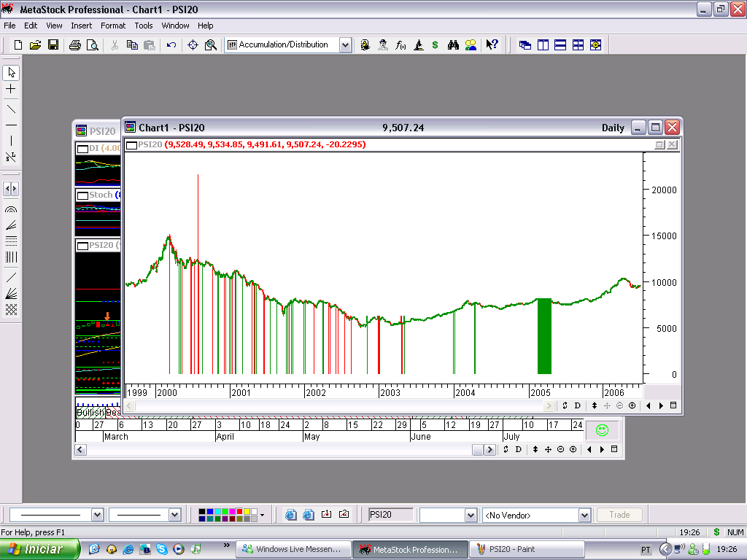Click the Chart1 horizontal scrollbar right arrow
Image resolution: width=747 pixels, height=560 pixels.
[549, 405]
